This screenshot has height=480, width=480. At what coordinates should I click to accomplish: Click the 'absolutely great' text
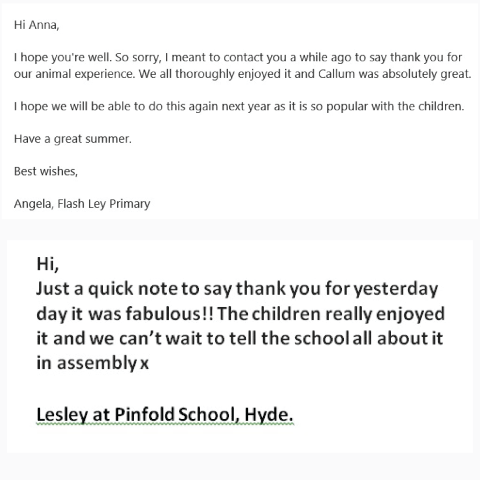coord(427,74)
